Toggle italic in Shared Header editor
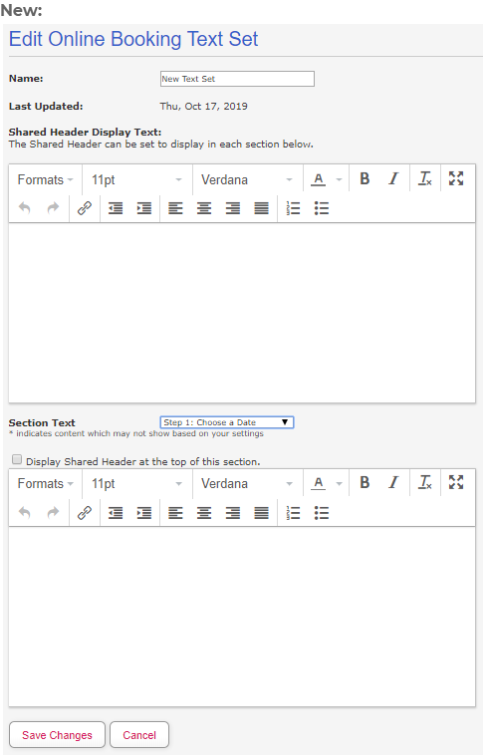Screen dimensions: 483x755 point(393,179)
